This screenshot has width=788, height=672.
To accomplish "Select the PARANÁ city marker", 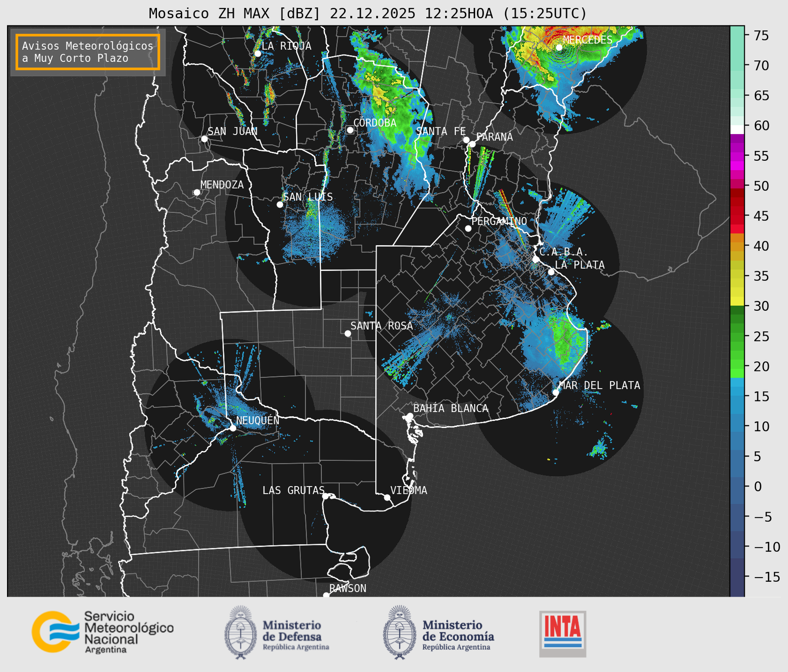I will click(472, 144).
